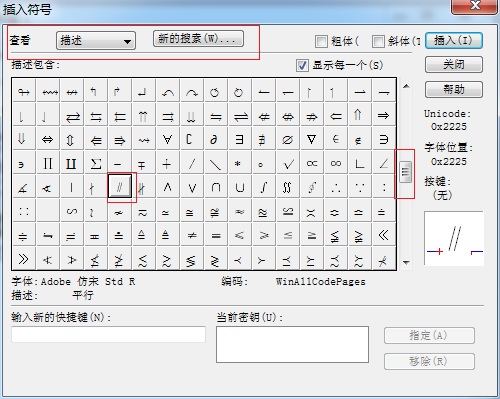Select the union symbol ∪
The image size is (500, 399).
click(239, 187)
